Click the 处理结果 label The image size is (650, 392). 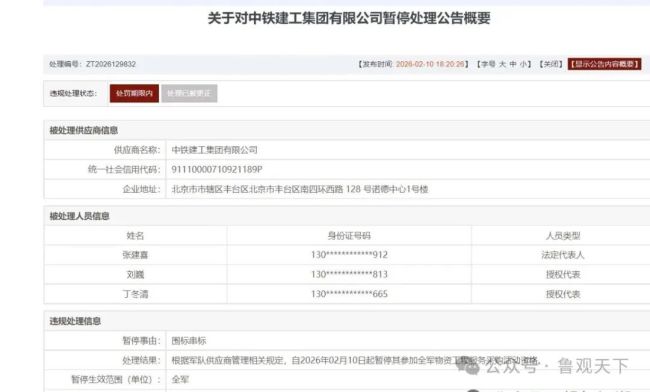(x=141, y=361)
